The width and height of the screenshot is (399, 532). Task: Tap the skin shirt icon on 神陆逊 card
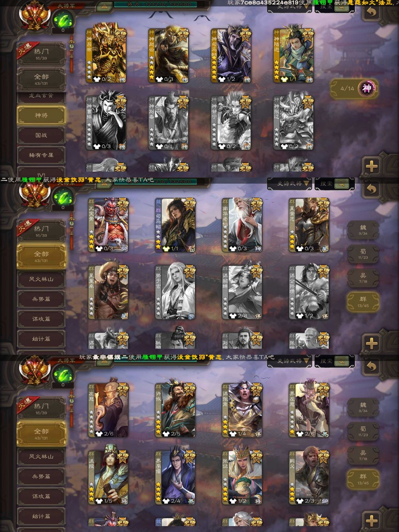coord(284,79)
